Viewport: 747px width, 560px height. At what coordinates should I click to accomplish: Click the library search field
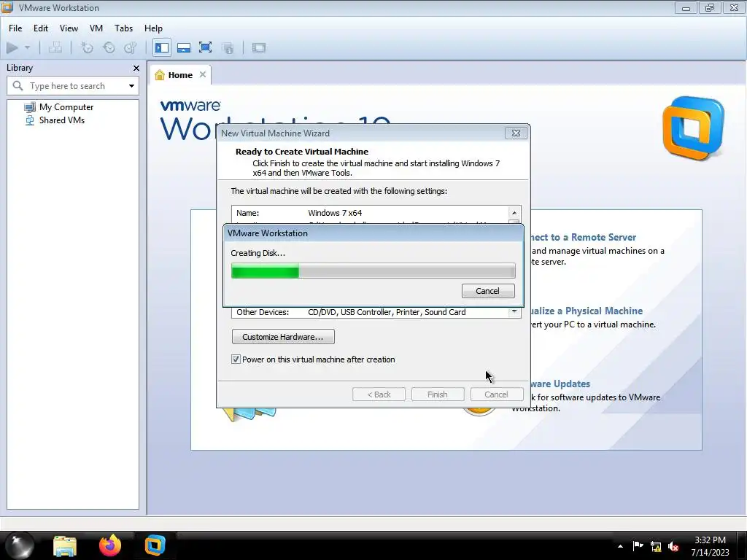tap(73, 86)
